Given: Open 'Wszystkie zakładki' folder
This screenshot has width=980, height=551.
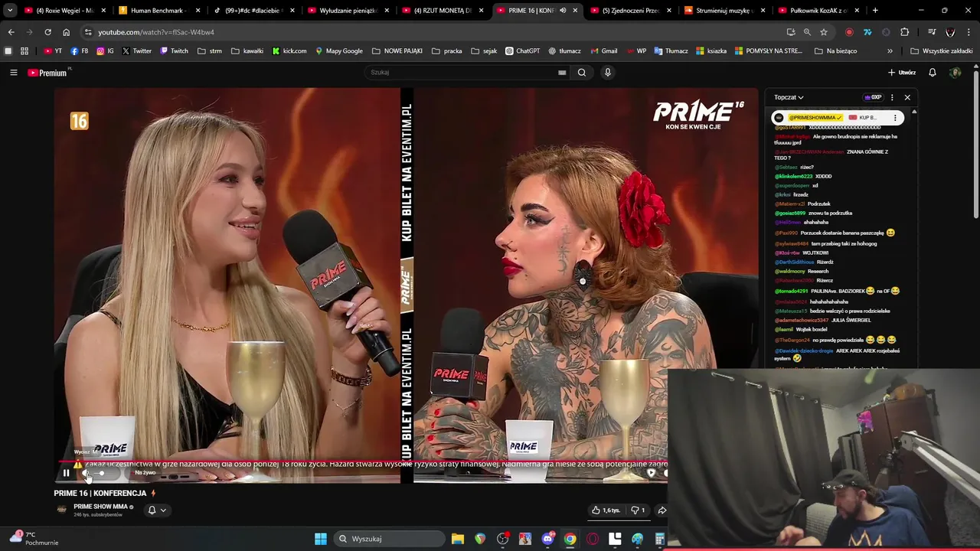Looking at the screenshot, I should coord(942,51).
